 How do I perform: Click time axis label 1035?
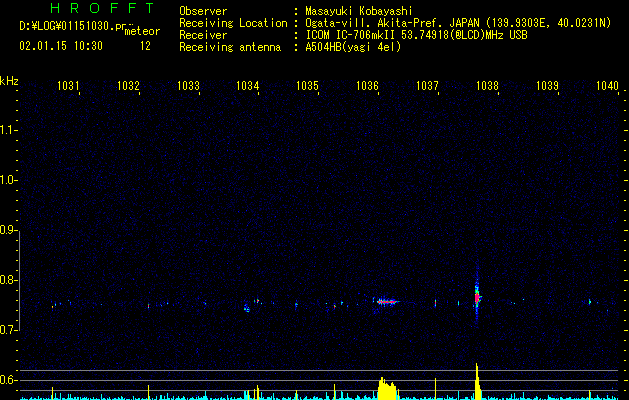pyautogui.click(x=307, y=86)
